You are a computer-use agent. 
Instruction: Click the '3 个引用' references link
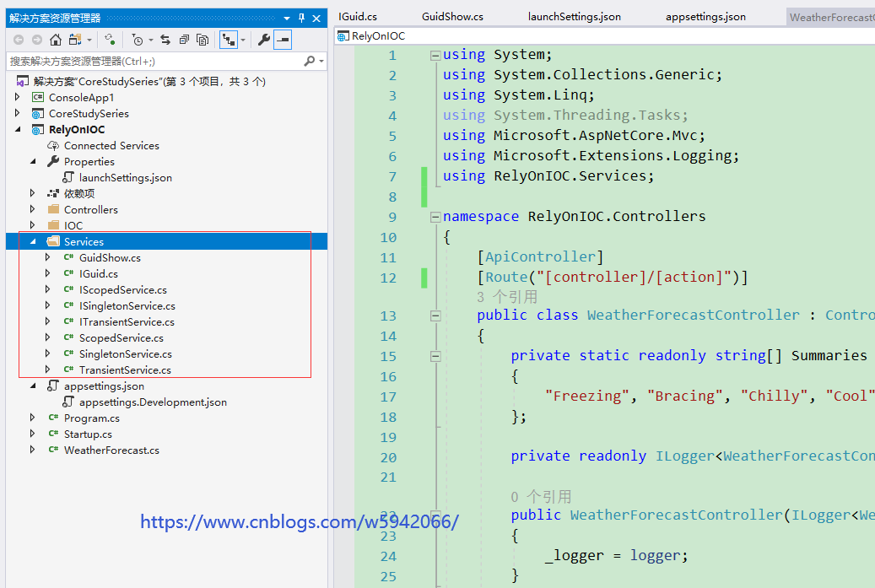click(506, 297)
